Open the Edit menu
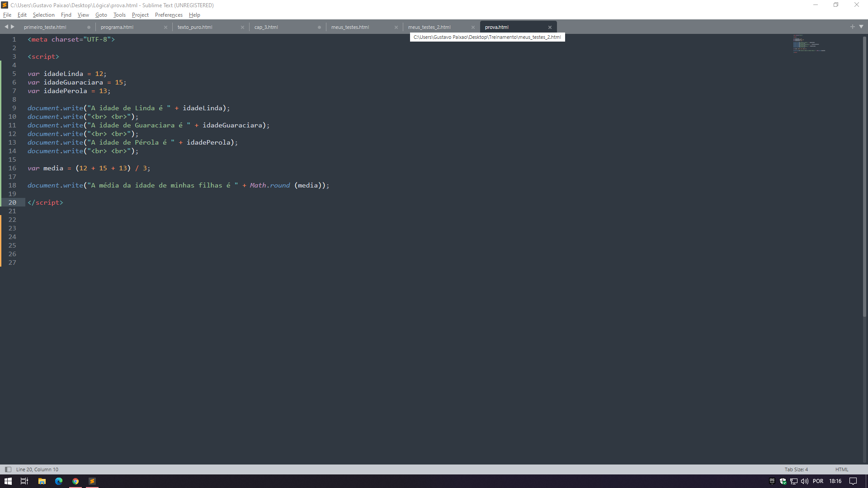 (22, 15)
